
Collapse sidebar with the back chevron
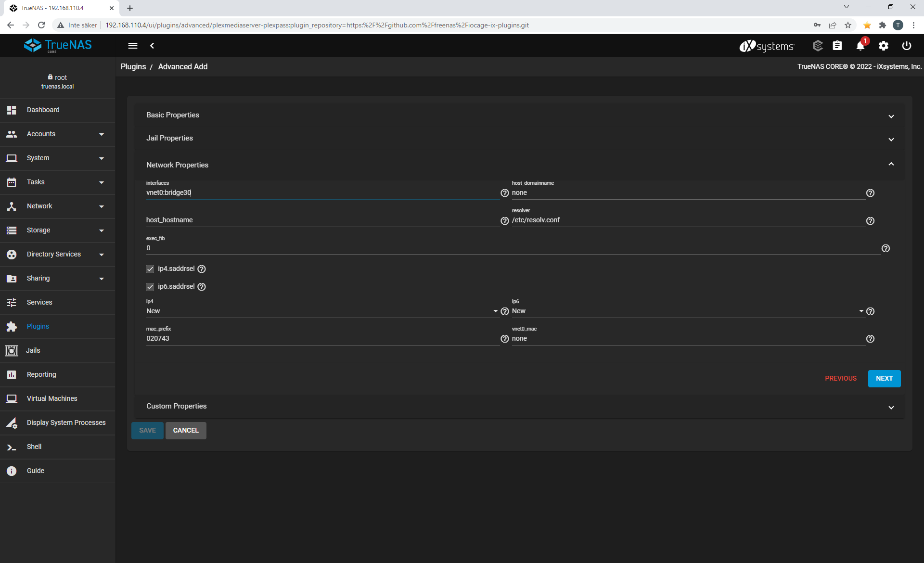[152, 46]
